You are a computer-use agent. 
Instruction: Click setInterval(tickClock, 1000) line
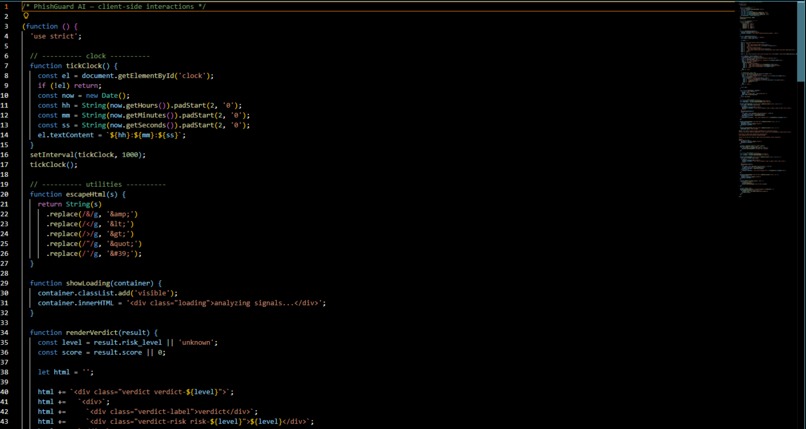coord(87,155)
